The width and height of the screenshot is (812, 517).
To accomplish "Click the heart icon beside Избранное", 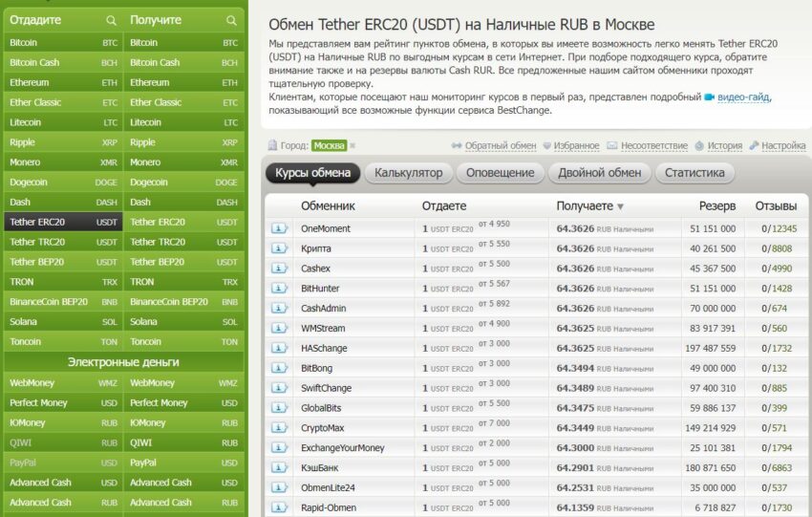I will 546,146.
